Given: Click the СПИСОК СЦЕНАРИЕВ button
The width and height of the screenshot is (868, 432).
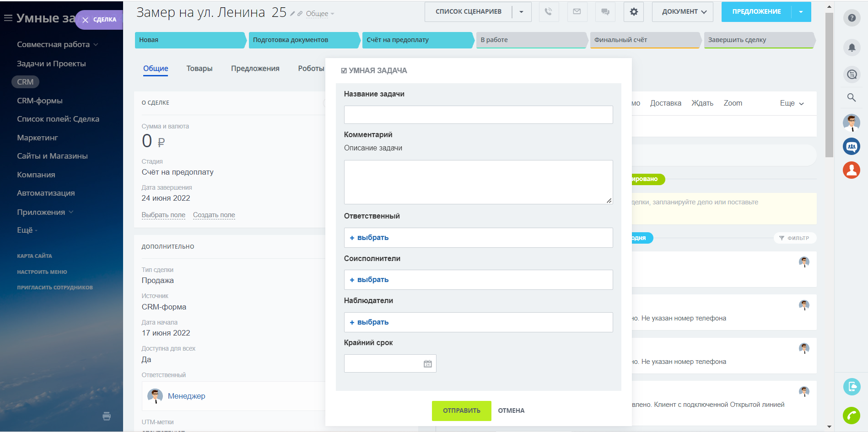Looking at the screenshot, I should coord(469,12).
